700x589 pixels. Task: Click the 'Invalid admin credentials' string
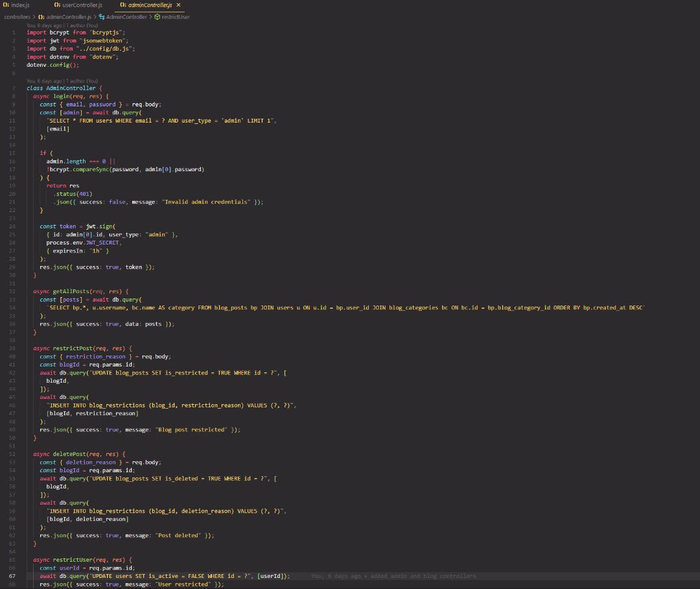click(207, 202)
